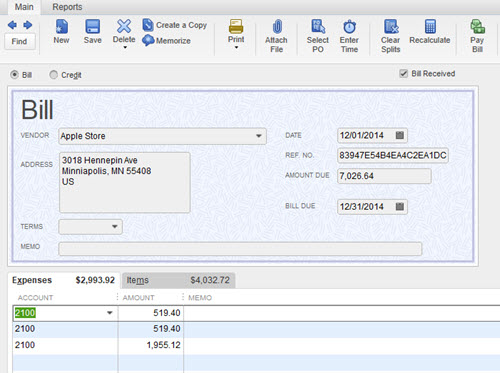Expand the Delete dropdown arrow

click(x=125, y=48)
